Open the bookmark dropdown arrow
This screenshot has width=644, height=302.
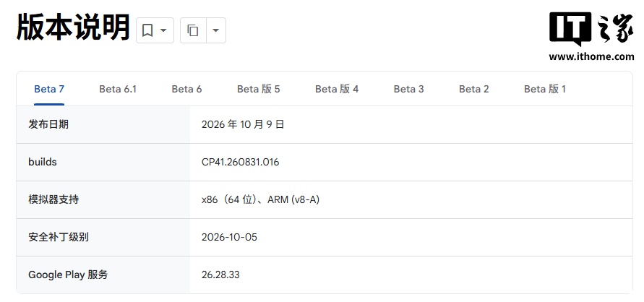(x=163, y=30)
